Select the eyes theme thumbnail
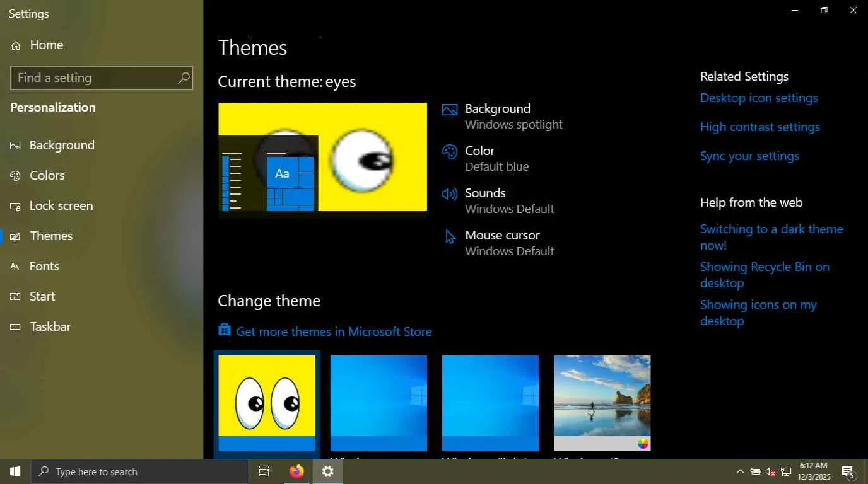The image size is (868, 484). click(267, 403)
